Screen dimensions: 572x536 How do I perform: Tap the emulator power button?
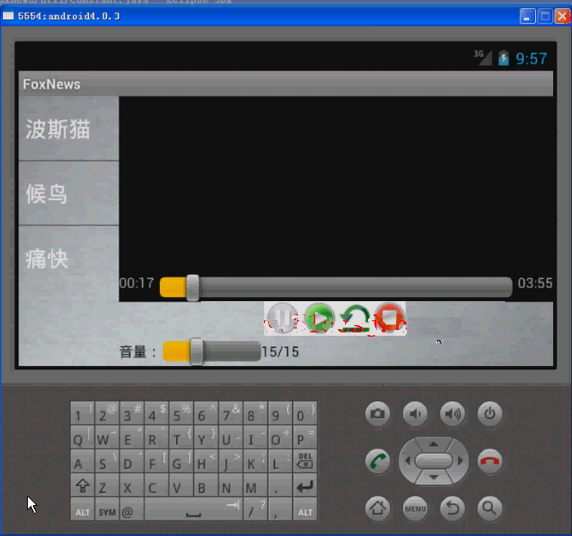click(x=490, y=413)
